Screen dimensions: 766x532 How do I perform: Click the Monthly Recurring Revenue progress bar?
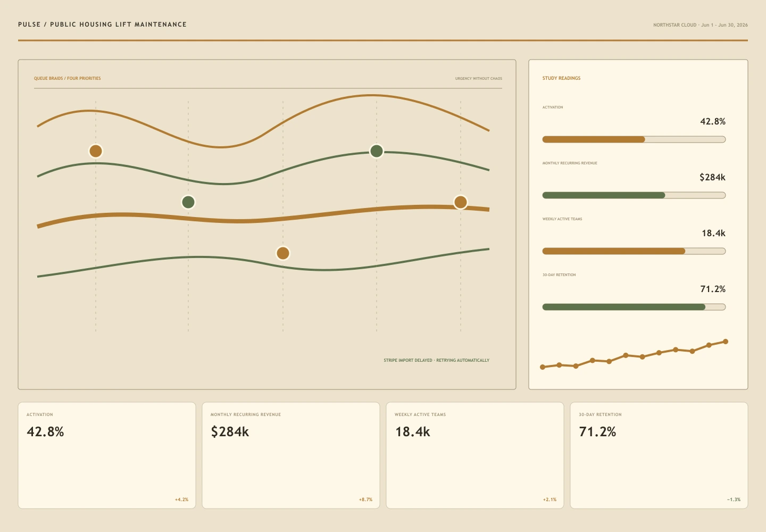tap(634, 195)
